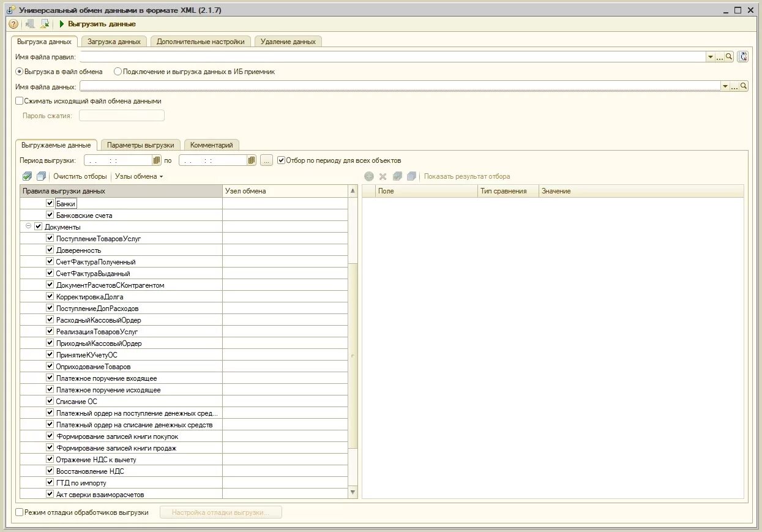The height and width of the screenshot is (532, 762).
Task: Uncheck the Доверенность checkbox
Action: point(50,250)
